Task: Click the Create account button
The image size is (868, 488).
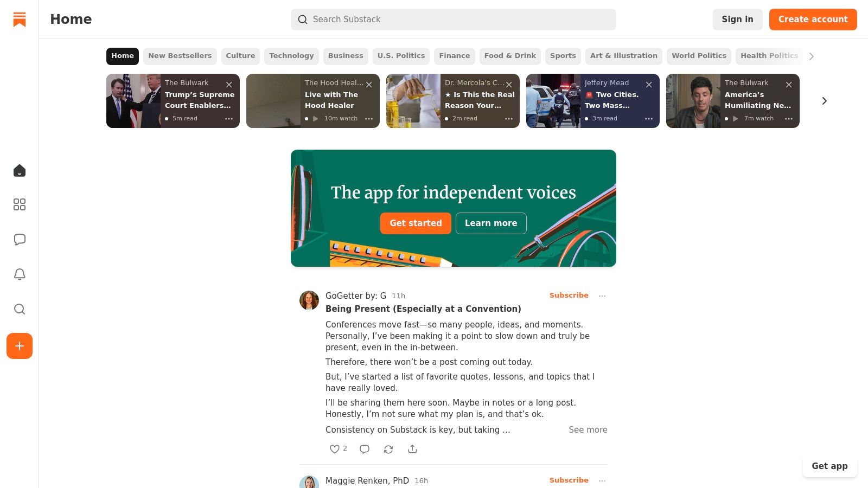Action: [x=813, y=20]
